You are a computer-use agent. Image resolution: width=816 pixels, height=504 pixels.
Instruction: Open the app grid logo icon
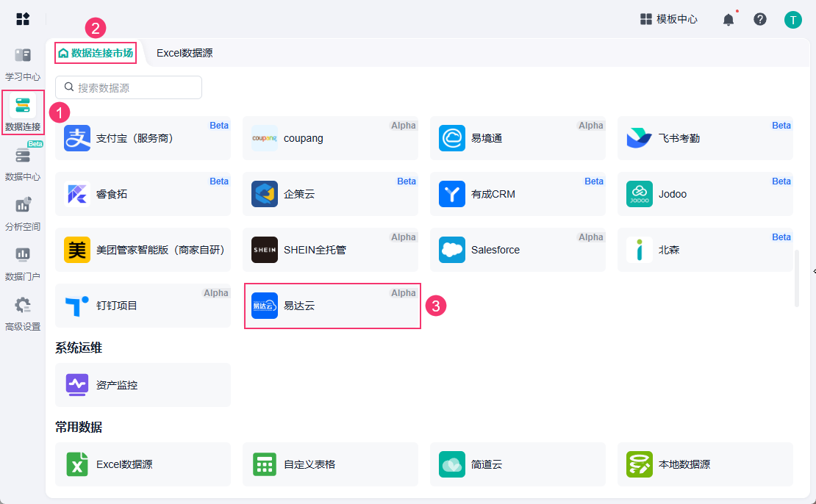tap(23, 18)
